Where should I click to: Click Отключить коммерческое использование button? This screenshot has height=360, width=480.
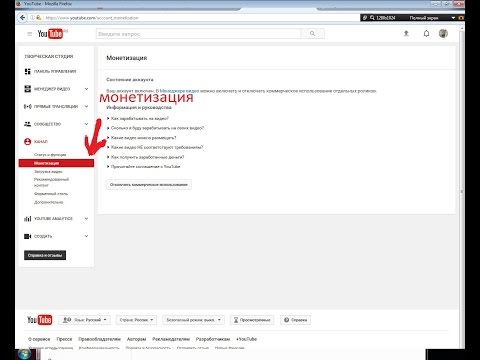click(149, 184)
